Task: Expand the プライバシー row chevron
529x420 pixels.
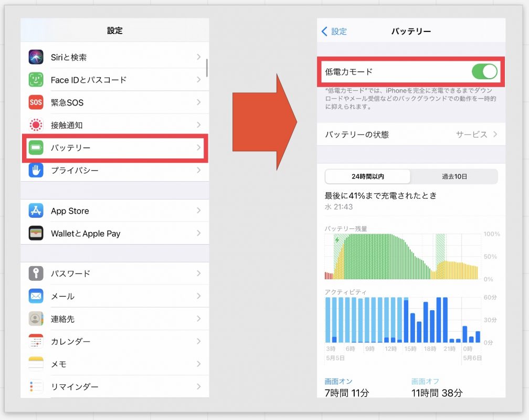Action: coord(198,171)
